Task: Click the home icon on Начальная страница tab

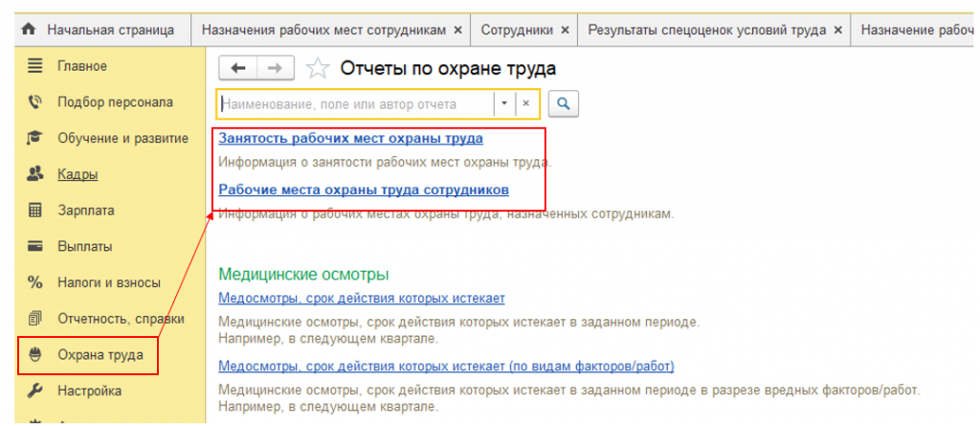Action: coord(28,30)
